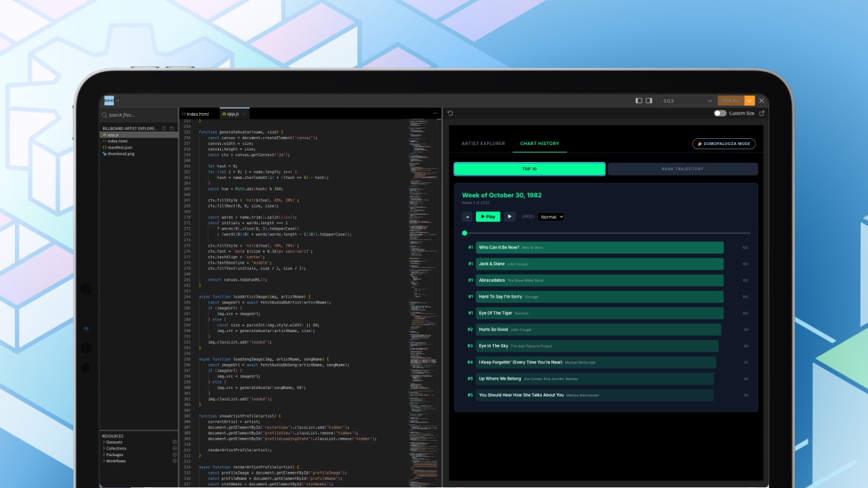Expand the Packages resource section
This screenshot has height=488, width=868.
[113, 455]
